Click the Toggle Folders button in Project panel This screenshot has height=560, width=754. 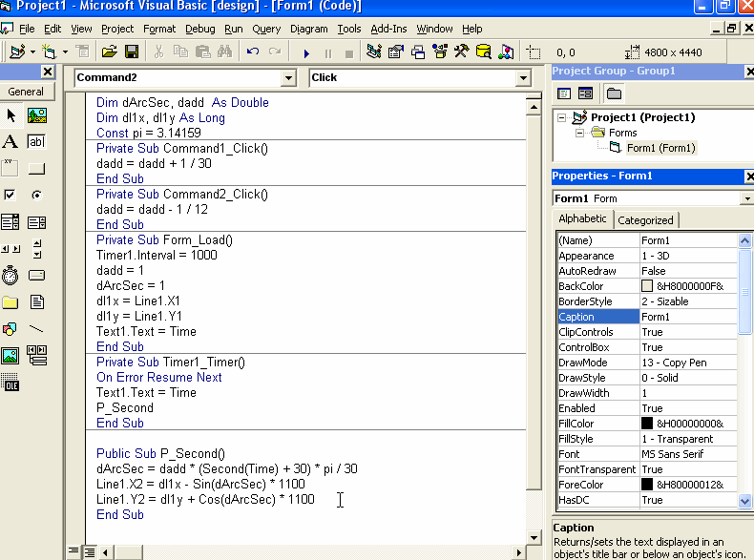click(614, 93)
